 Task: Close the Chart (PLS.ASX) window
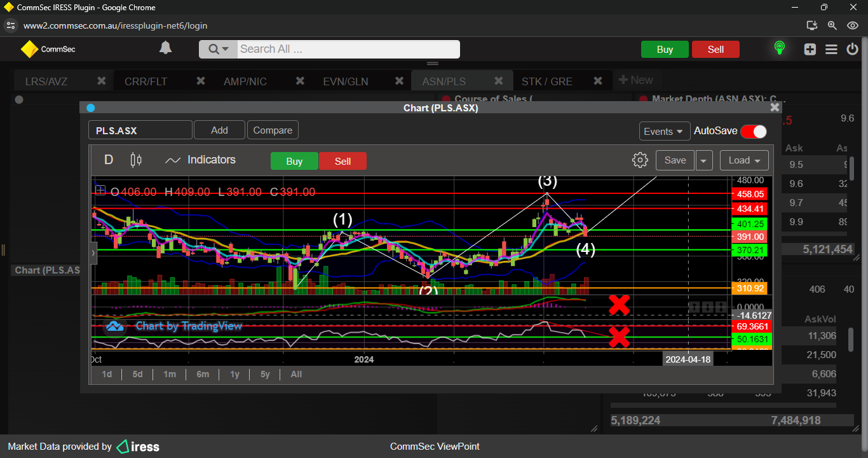775,108
